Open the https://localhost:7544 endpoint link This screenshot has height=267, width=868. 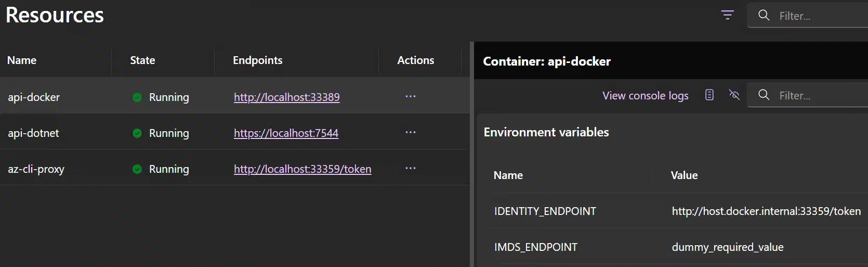(x=286, y=133)
